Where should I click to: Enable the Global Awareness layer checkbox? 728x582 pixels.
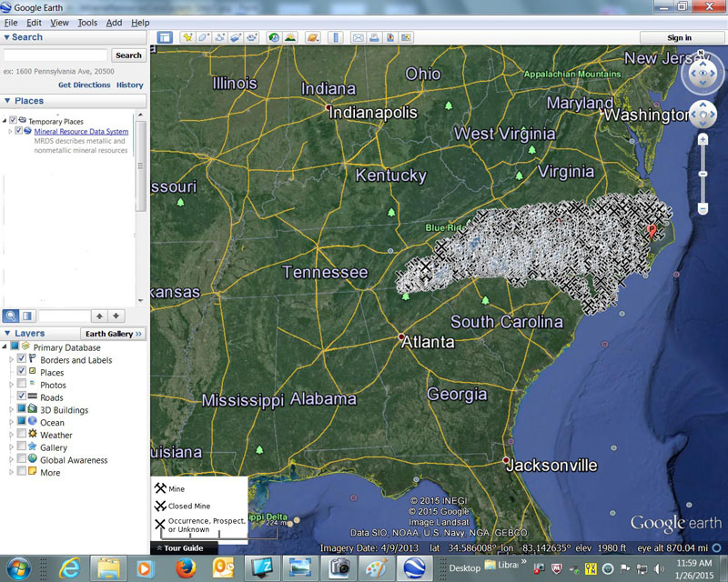point(21,458)
